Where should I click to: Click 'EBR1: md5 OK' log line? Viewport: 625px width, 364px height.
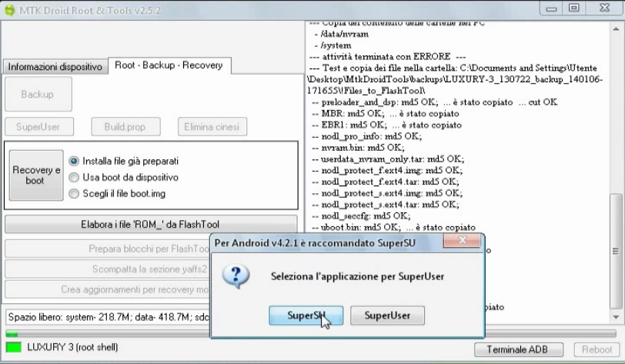(x=386, y=125)
